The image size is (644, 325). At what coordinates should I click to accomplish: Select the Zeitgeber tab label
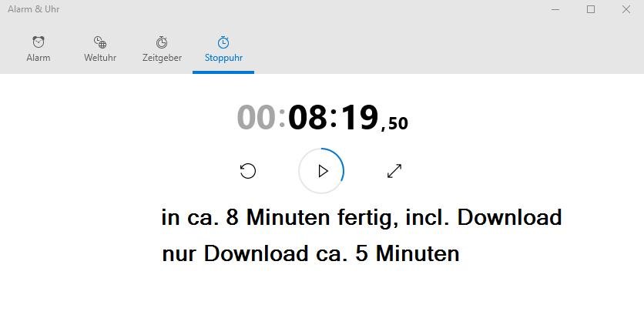coord(162,58)
